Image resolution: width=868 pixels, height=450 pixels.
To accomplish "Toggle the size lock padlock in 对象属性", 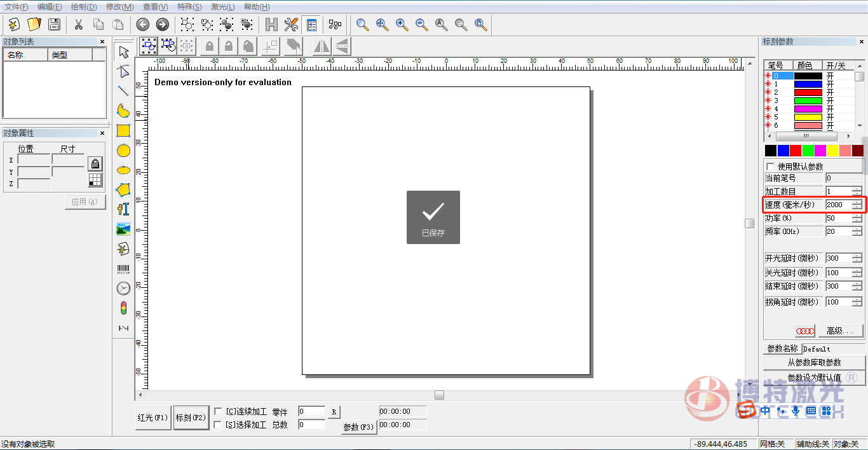I will pyautogui.click(x=95, y=163).
